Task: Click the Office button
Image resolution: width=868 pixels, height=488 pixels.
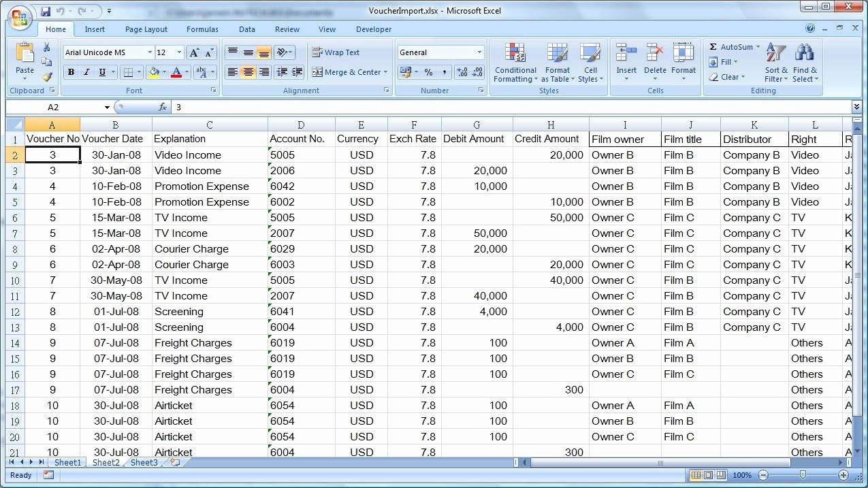Action: (x=20, y=18)
